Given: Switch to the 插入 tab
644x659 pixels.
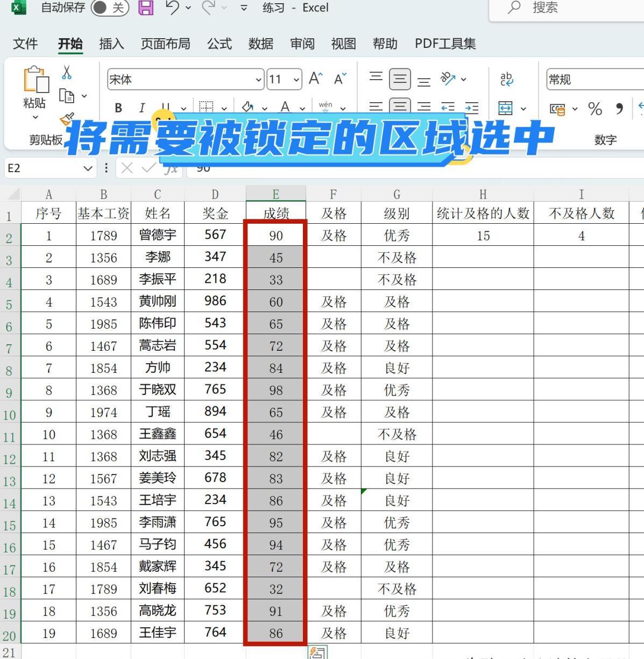Looking at the screenshot, I should click(111, 44).
